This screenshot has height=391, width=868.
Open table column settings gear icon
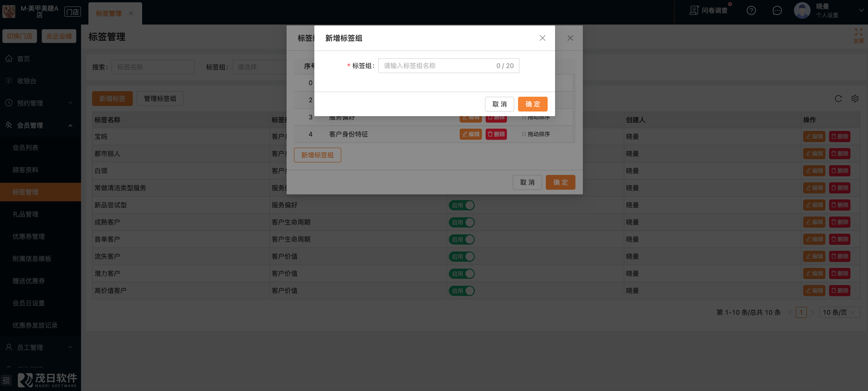855,99
